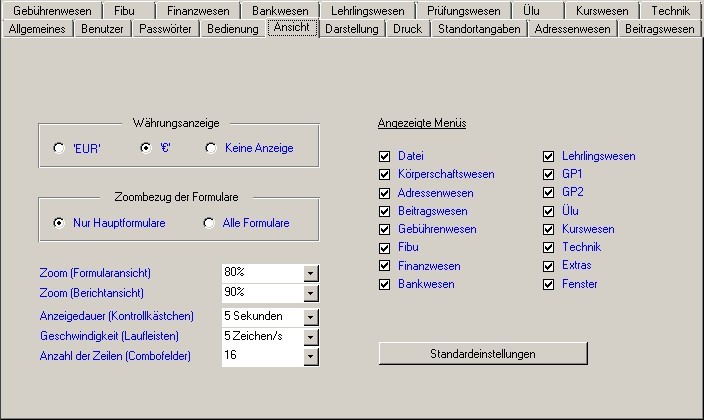Uncheck the Fenster menu checkbox
The height and width of the screenshot is (420, 704).
[549, 285]
